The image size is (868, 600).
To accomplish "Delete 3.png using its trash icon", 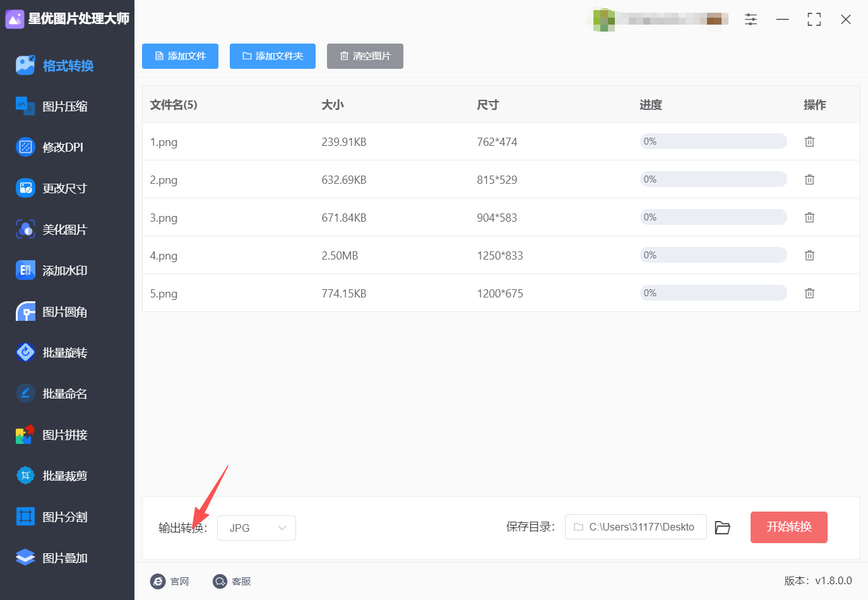I will [809, 217].
